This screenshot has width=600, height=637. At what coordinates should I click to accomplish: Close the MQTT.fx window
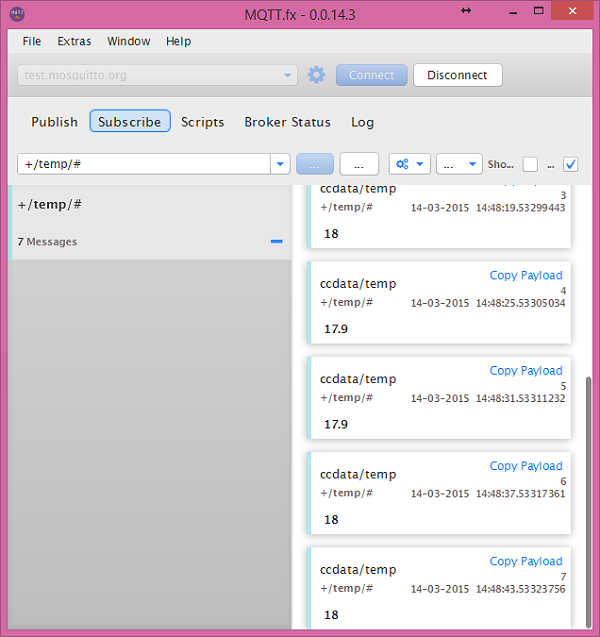572,11
